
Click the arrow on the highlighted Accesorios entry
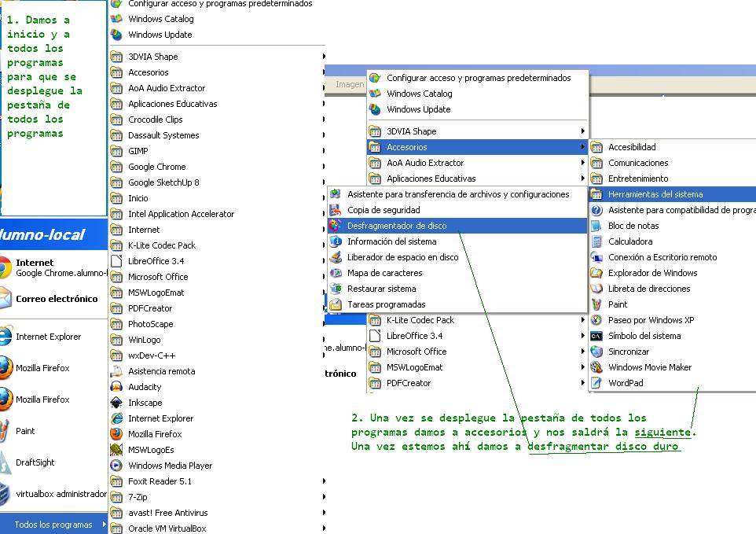(x=582, y=146)
